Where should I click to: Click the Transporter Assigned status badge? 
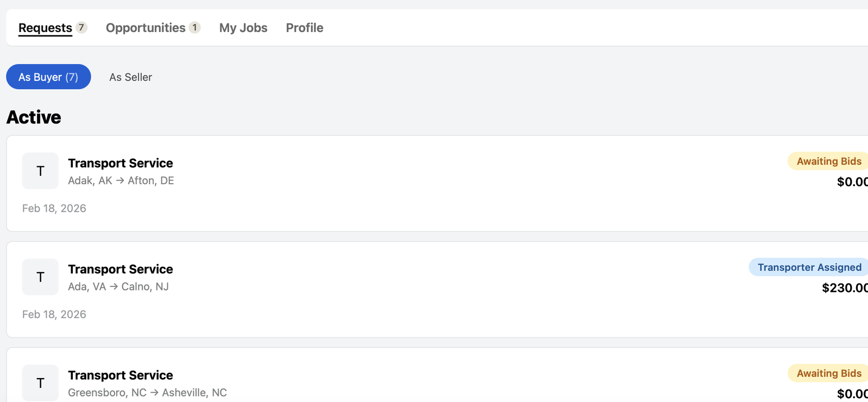tap(809, 267)
